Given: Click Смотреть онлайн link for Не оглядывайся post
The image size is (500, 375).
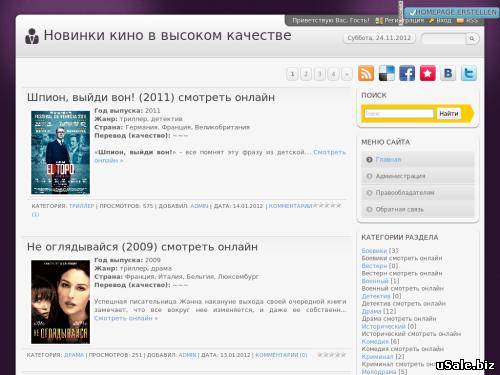Looking at the screenshot, I should click(x=126, y=318).
